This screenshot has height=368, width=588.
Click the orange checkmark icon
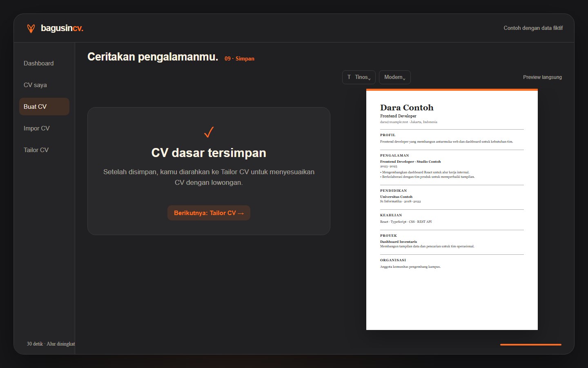(x=209, y=132)
